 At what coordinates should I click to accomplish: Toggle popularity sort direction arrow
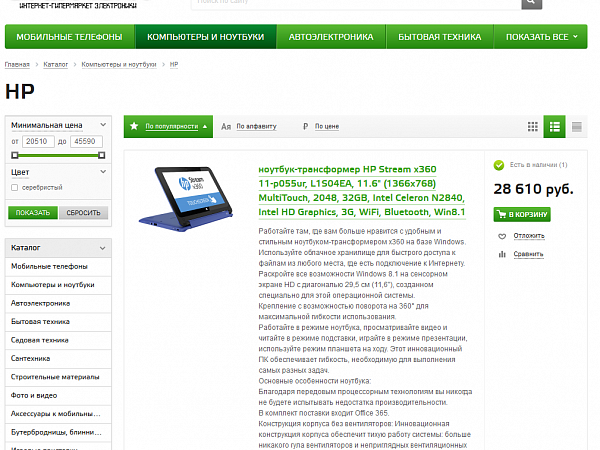point(205,127)
